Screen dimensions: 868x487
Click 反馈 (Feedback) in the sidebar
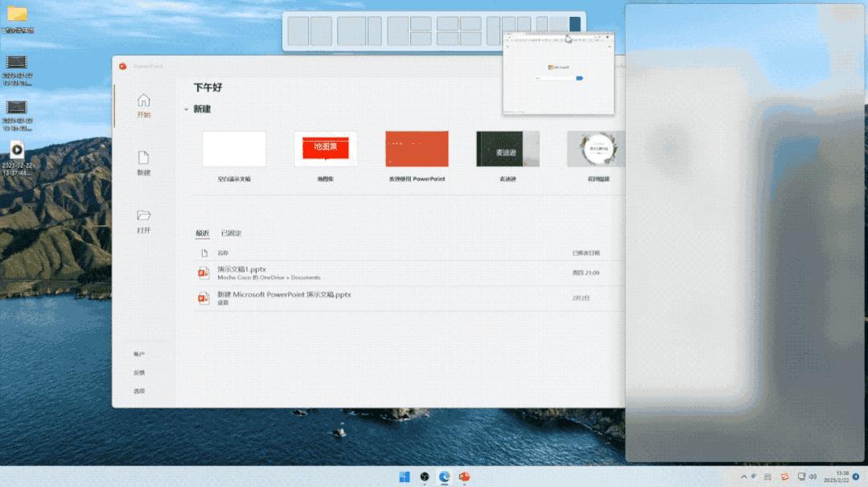point(139,373)
